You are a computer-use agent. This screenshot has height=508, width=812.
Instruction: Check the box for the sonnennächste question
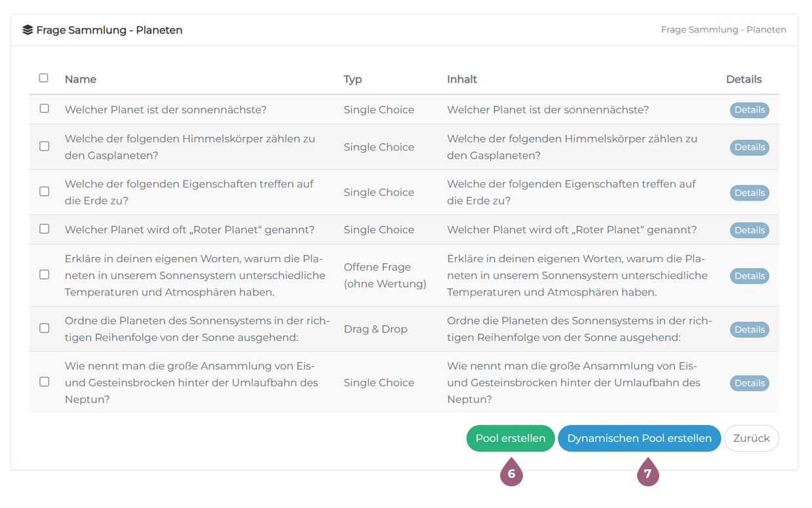pyautogui.click(x=45, y=109)
